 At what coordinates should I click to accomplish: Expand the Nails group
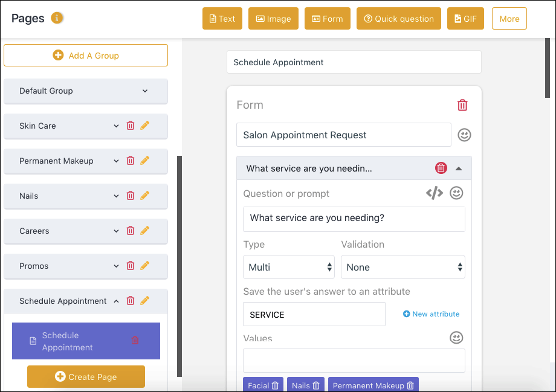click(x=116, y=196)
